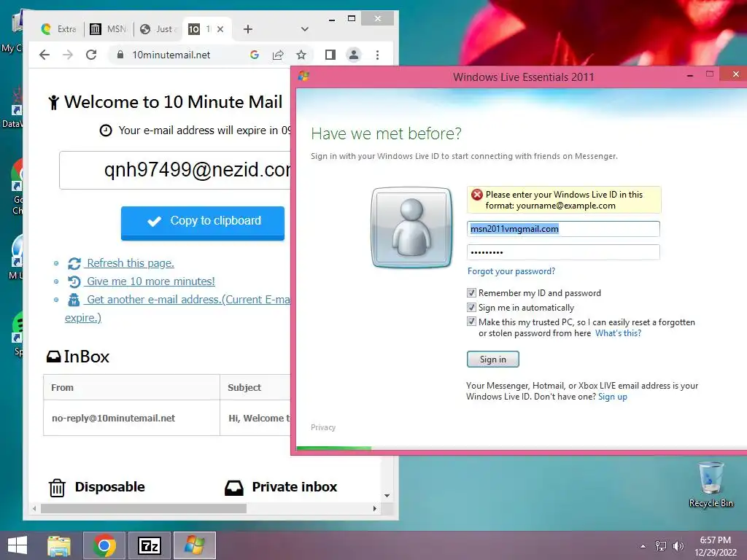
Task: Click the Refresh this page link
Action: pos(130,263)
